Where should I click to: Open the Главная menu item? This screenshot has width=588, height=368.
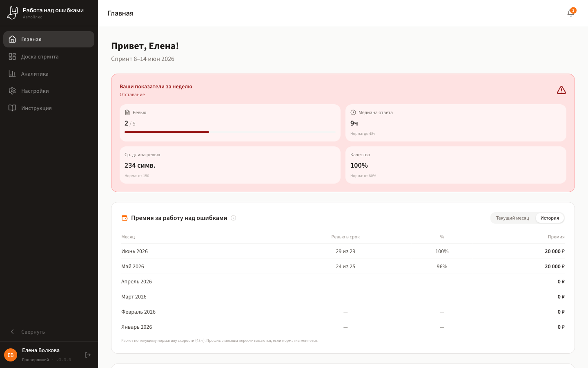(x=49, y=39)
